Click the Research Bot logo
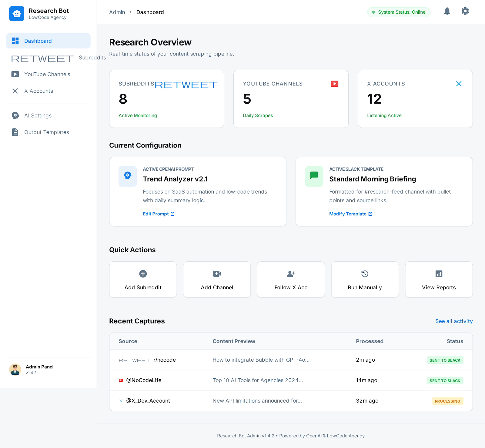The width and height of the screenshot is (485, 448). (x=17, y=13)
